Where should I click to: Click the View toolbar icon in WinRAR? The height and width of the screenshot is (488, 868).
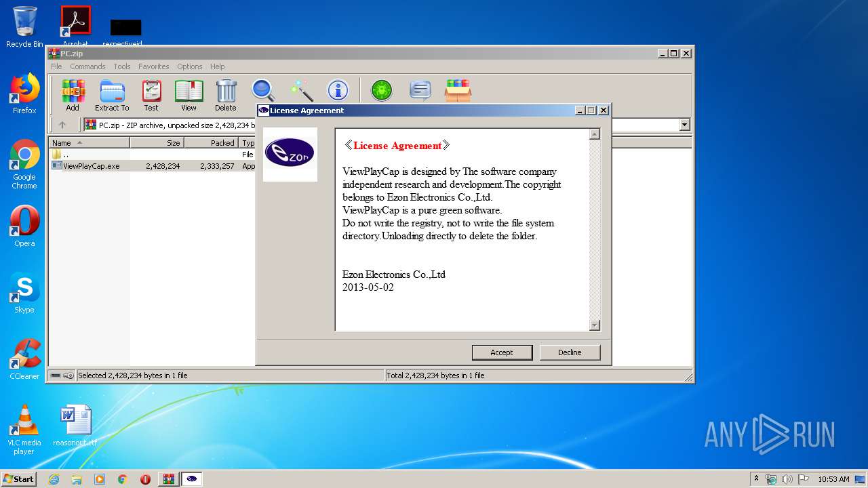click(x=189, y=95)
